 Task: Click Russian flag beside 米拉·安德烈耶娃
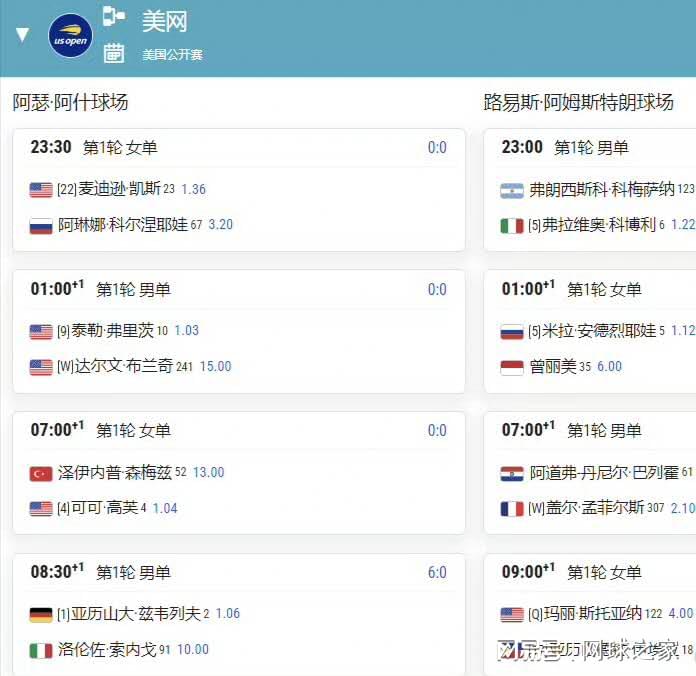(512, 332)
